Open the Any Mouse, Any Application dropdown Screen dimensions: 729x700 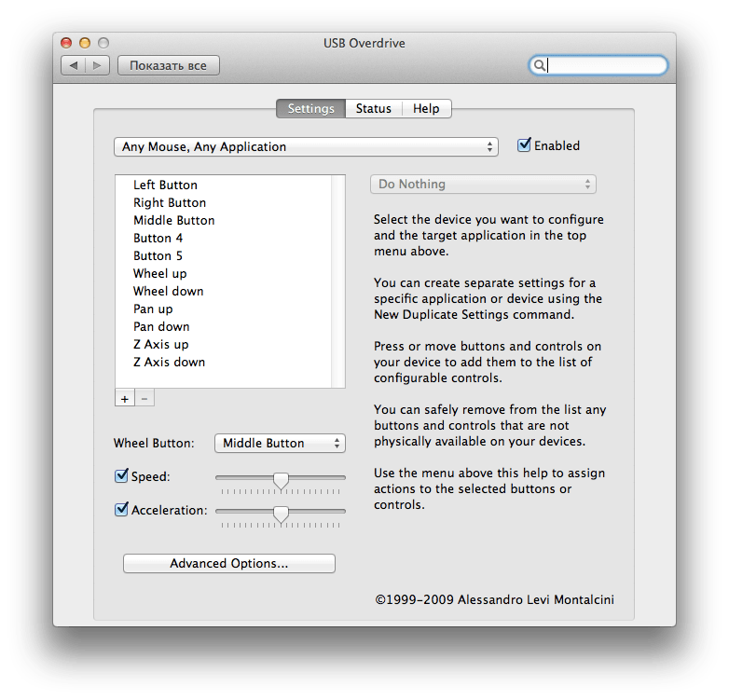point(306,147)
